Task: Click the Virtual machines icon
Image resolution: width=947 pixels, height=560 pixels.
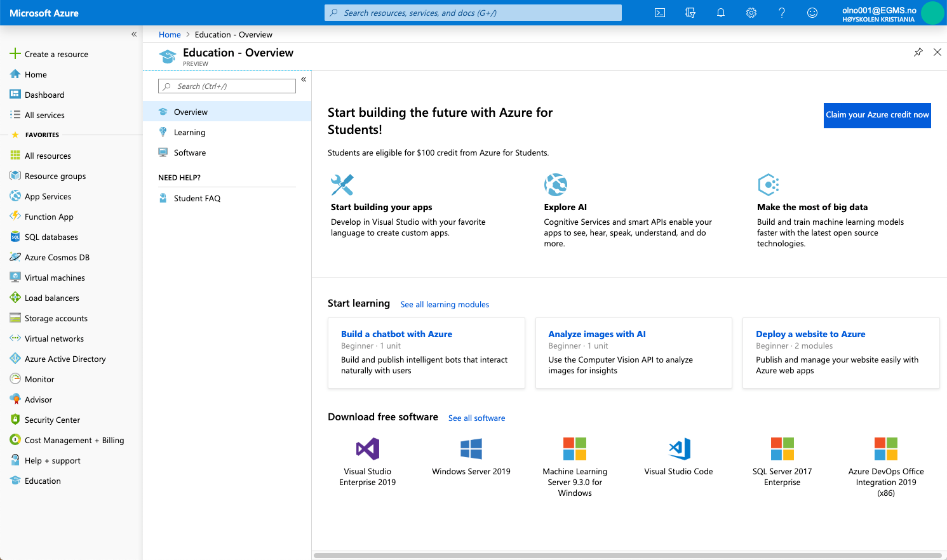Action: 15,277
